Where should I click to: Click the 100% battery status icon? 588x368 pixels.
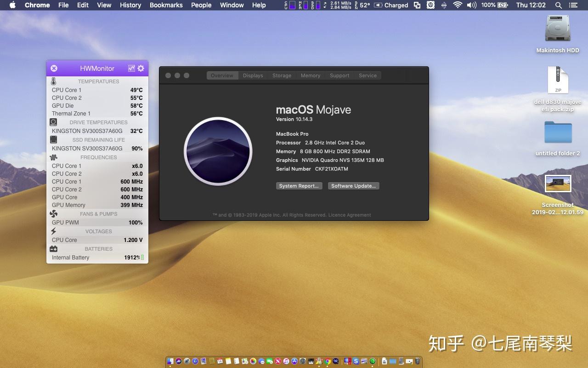[495, 5]
